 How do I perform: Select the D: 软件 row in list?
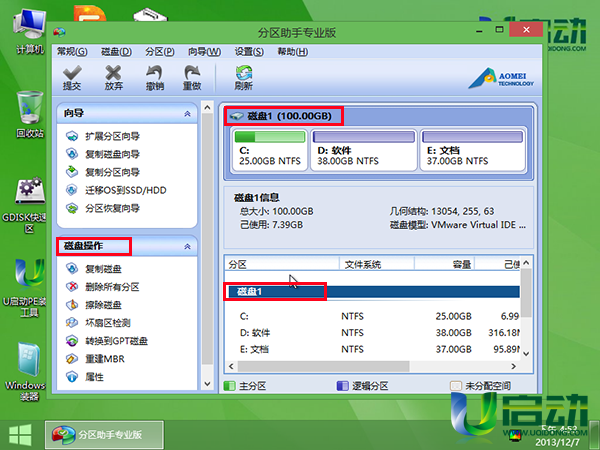[x=372, y=333]
